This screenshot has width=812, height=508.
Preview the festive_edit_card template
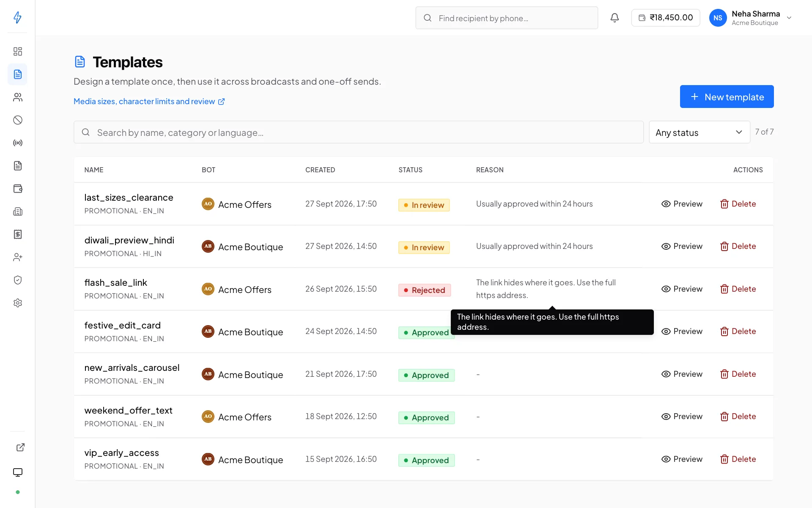(682, 331)
